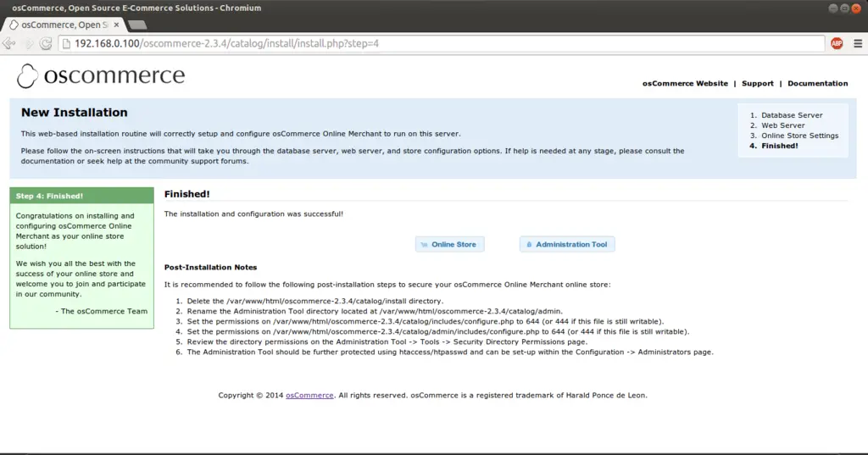Click the note about deleting install directory
868x455 pixels.
(315, 301)
